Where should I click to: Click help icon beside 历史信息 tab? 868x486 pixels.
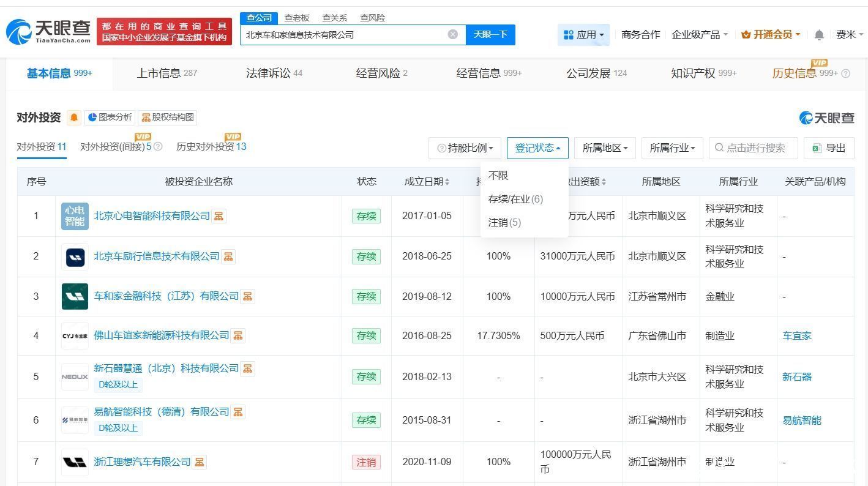click(846, 73)
